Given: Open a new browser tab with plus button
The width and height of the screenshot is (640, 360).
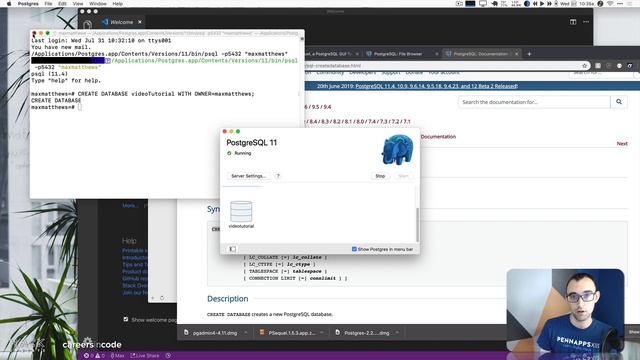Looking at the screenshot, I should click(529, 54).
